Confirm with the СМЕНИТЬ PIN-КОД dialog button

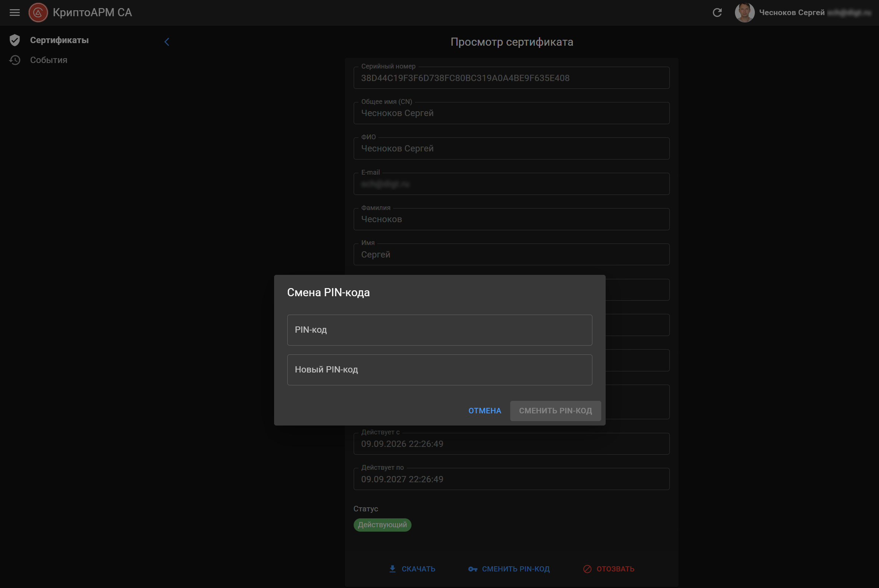(x=555, y=411)
